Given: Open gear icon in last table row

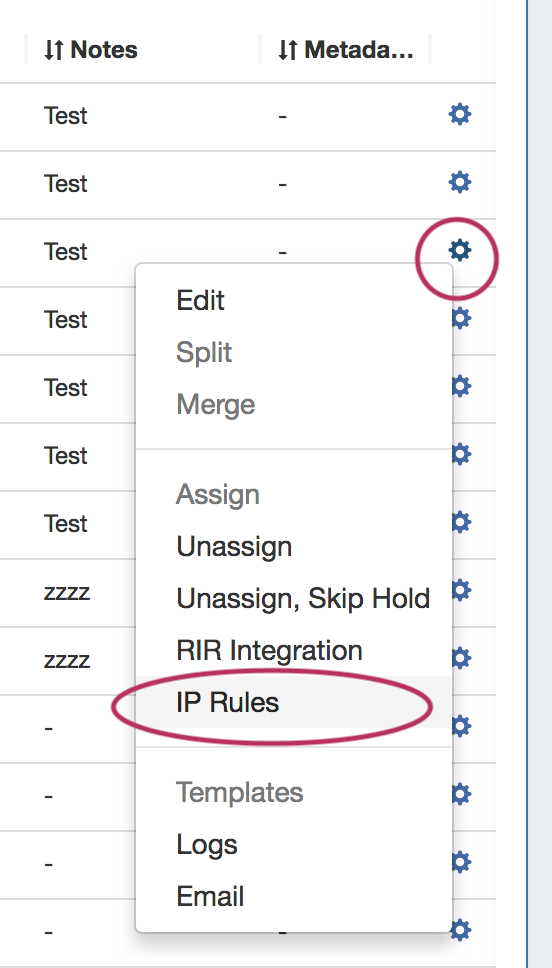Looking at the screenshot, I should pyautogui.click(x=461, y=929).
